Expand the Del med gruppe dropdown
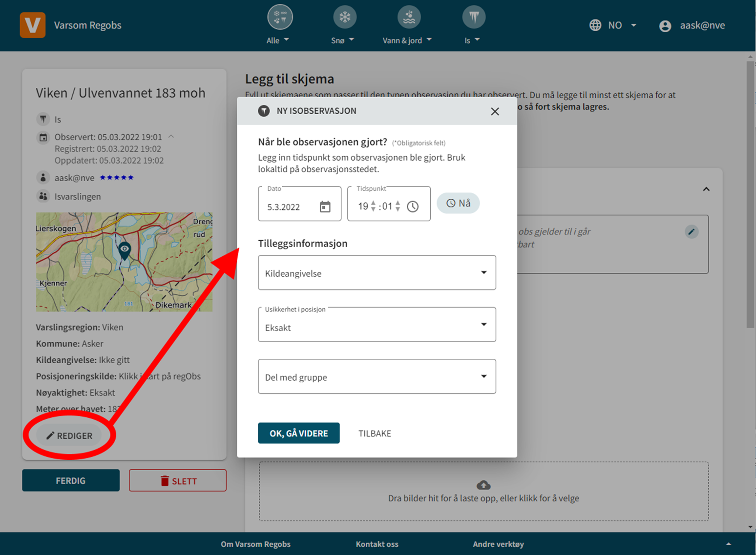Screen dimensions: 756x555 pyautogui.click(x=377, y=376)
